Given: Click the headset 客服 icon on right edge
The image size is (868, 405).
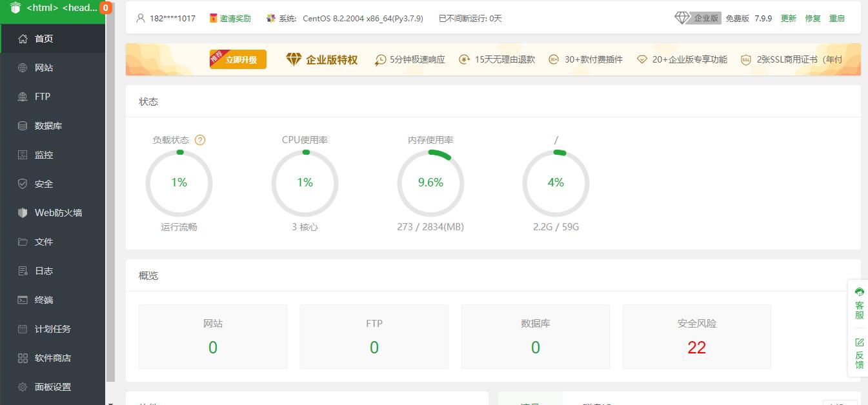Looking at the screenshot, I should [x=860, y=292].
